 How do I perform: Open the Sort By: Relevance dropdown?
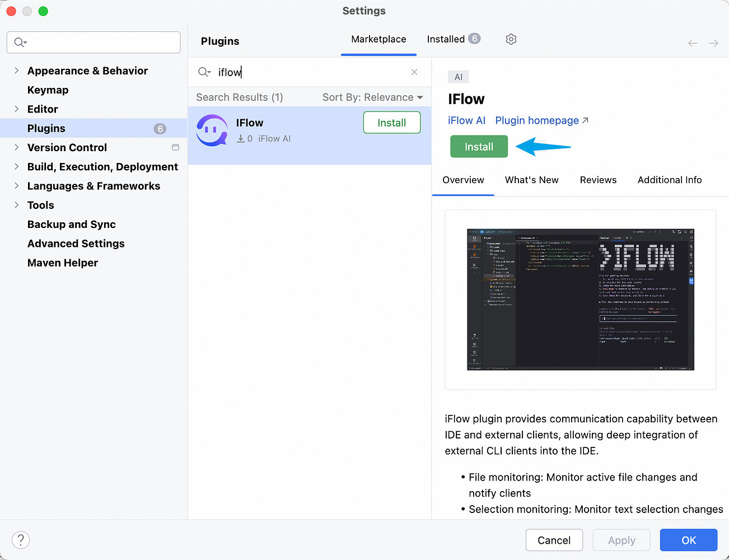click(x=372, y=97)
